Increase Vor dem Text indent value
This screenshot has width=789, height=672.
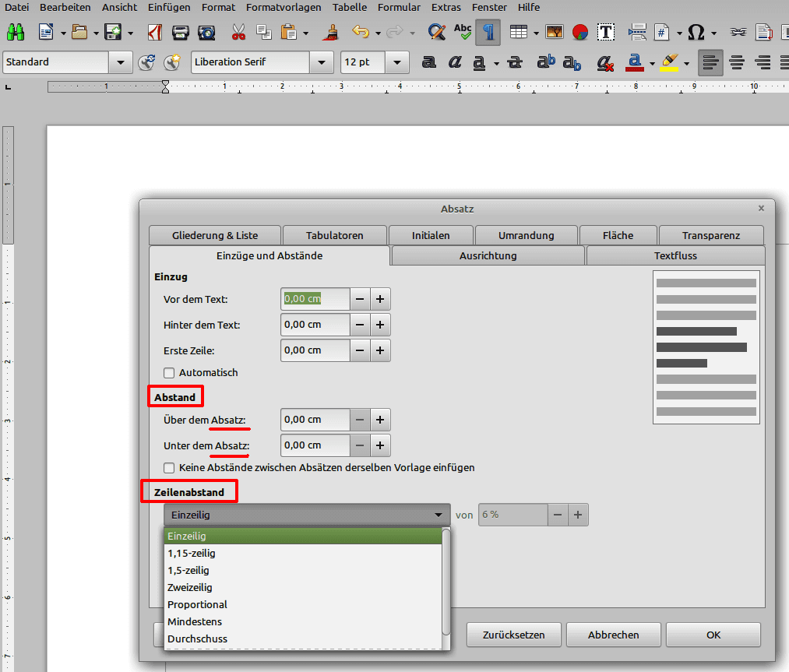[380, 299]
